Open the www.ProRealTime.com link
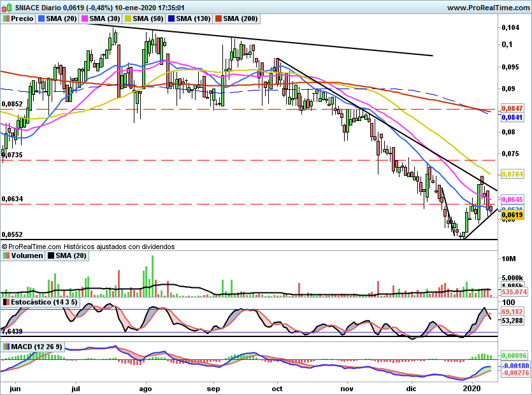The image size is (532, 395). [488, 8]
